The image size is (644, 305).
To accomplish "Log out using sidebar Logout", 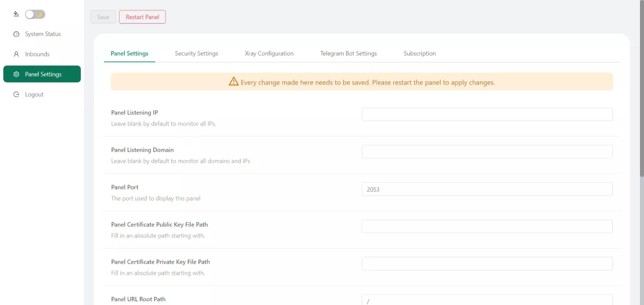I will click(x=42, y=94).
